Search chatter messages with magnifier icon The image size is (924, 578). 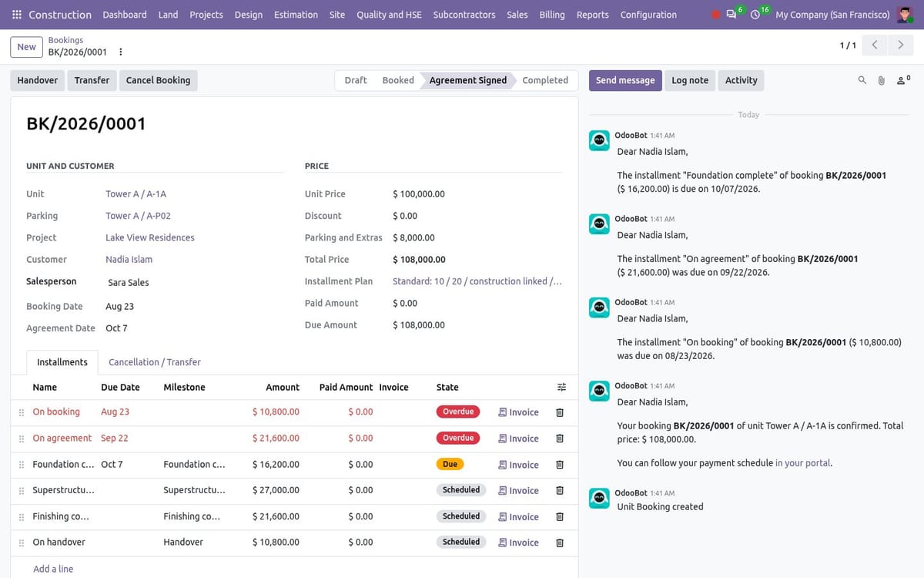(862, 80)
